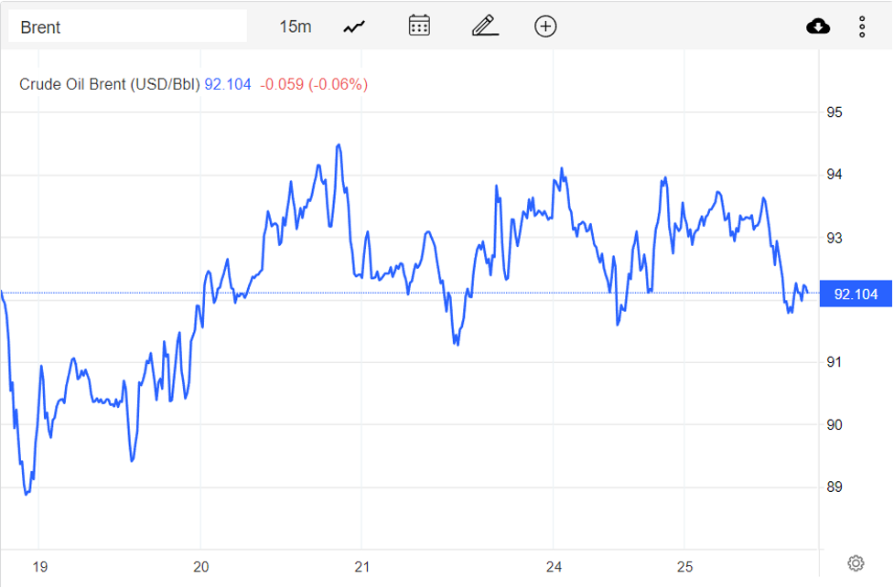Image resolution: width=894 pixels, height=588 pixels.
Task: Open the calendar date range picker
Action: point(419,26)
